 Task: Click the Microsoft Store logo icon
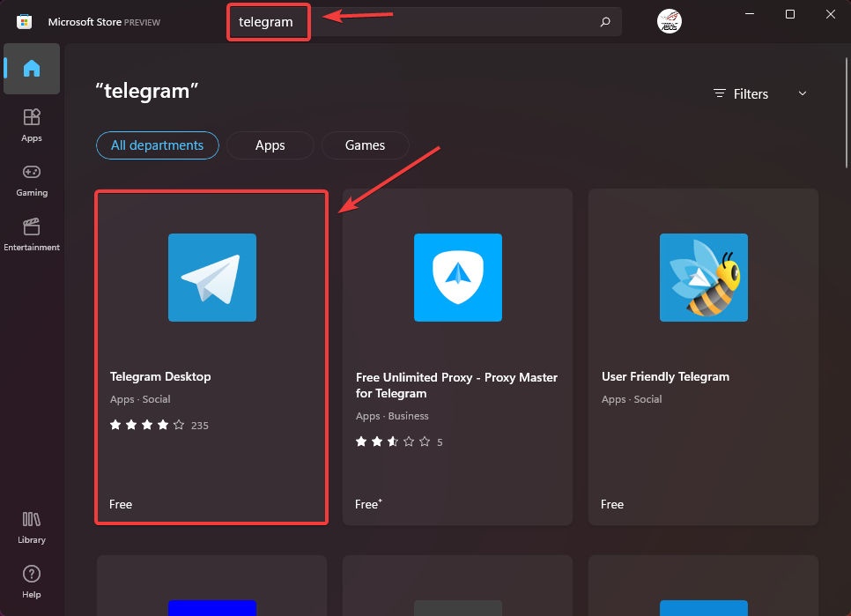25,21
